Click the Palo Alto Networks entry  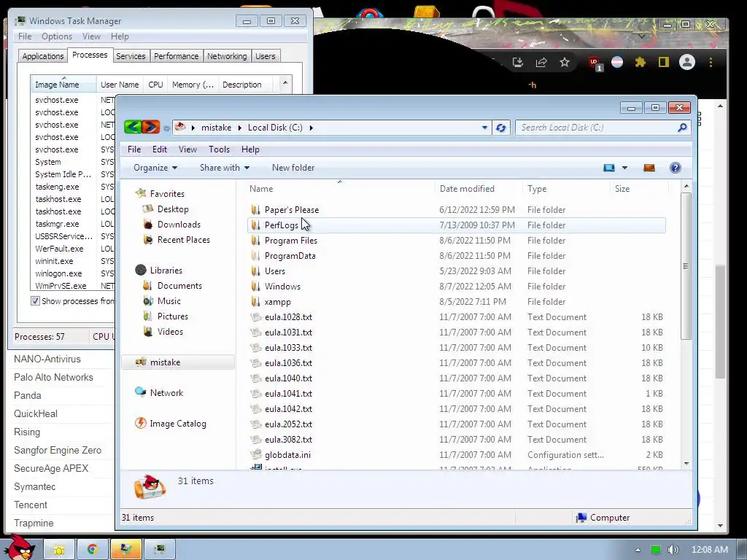pyautogui.click(x=53, y=378)
